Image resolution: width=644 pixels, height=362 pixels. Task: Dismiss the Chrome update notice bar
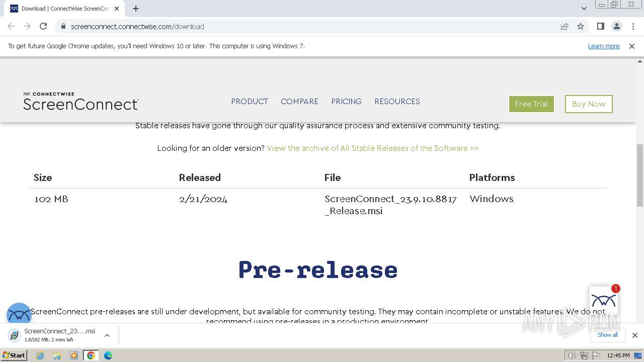tap(632, 46)
